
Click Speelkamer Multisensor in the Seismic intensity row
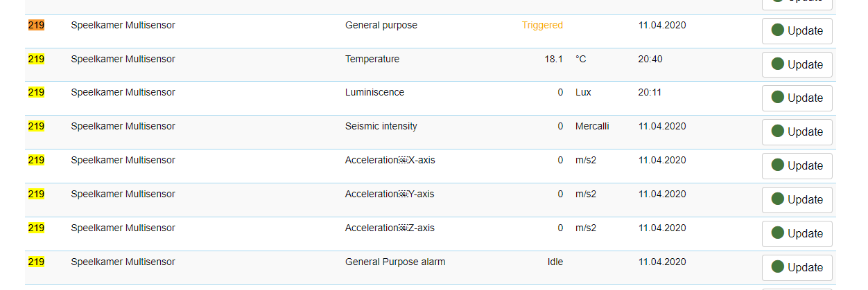click(x=123, y=126)
